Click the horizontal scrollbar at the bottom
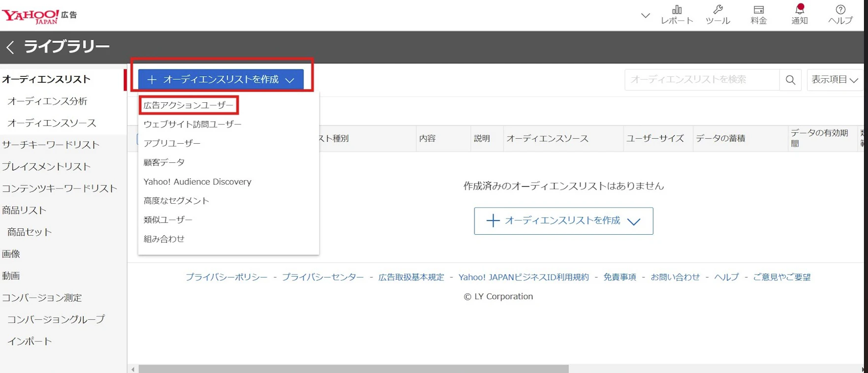Image resolution: width=868 pixels, height=373 pixels. pyautogui.click(x=353, y=369)
